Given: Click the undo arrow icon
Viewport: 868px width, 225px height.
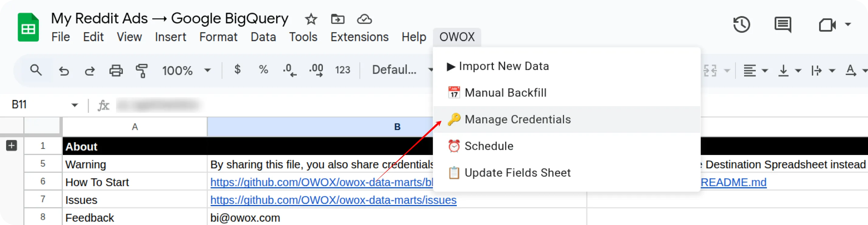Looking at the screenshot, I should click(x=64, y=71).
